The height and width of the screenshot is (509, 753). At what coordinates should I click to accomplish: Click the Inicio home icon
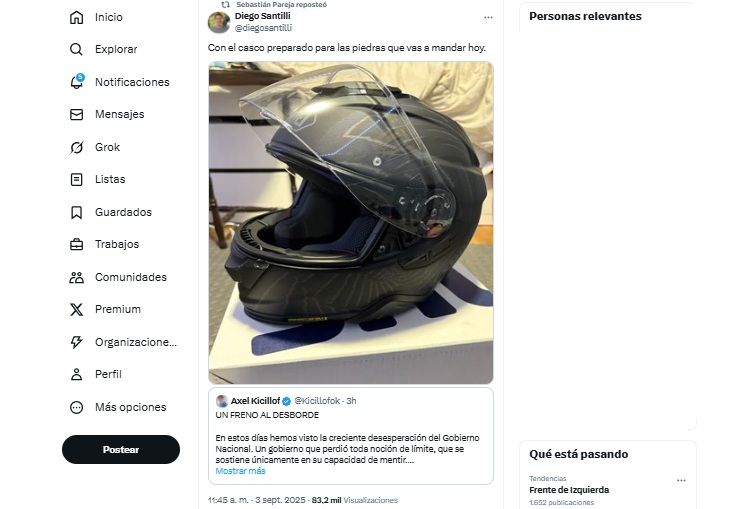(77, 17)
